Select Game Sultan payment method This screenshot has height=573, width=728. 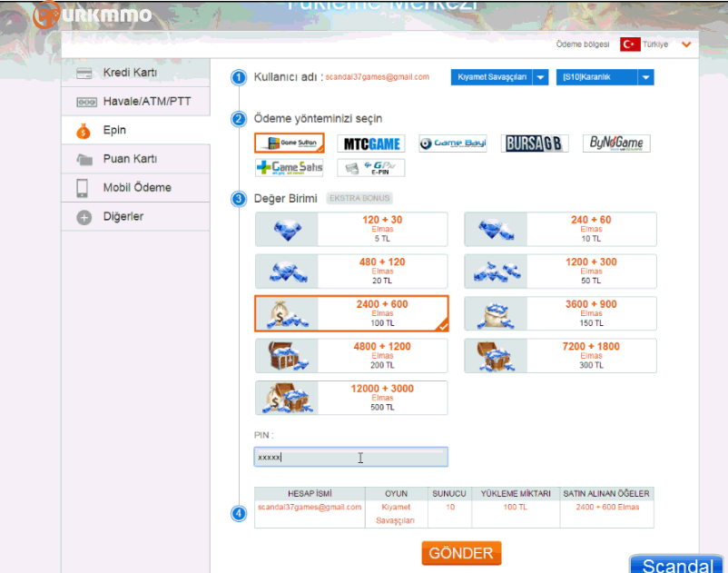point(290,143)
